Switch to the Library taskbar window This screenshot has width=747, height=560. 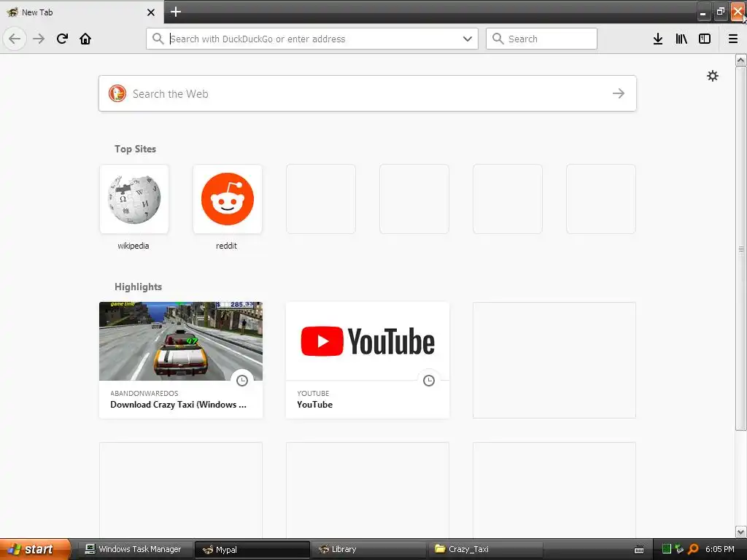pos(369,549)
